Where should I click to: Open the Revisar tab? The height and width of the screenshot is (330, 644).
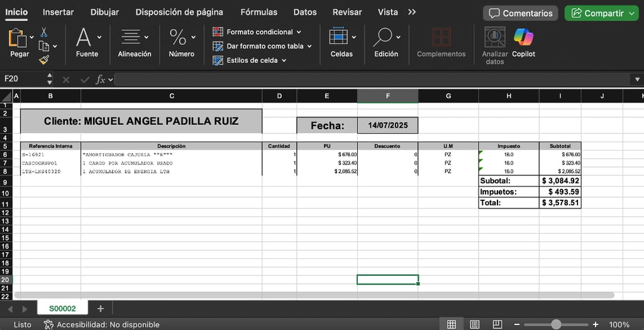click(x=347, y=12)
